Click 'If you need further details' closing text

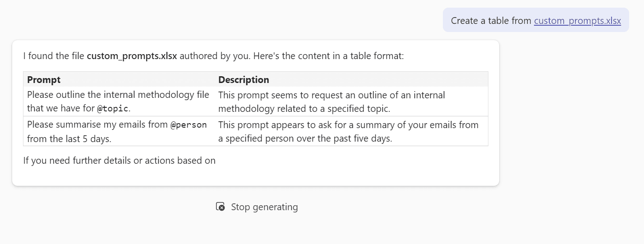120,160
